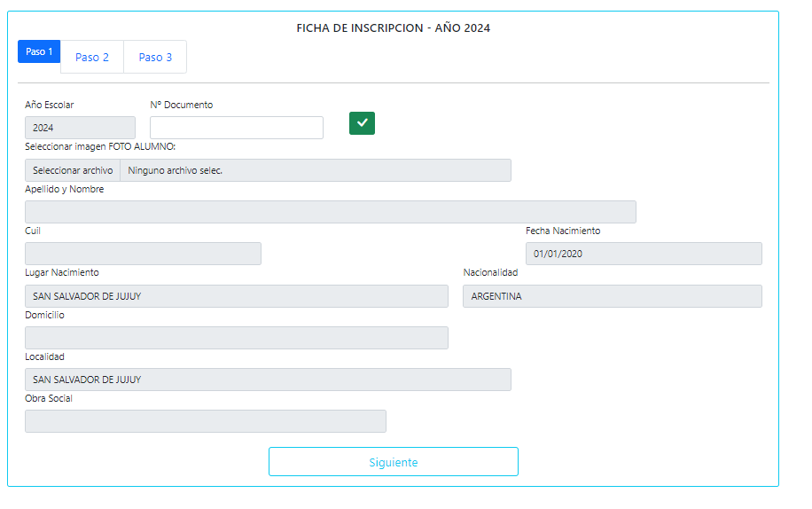Switch to the Paso 1 tab
Image resolution: width=812 pixels, height=509 pixels.
point(39,51)
